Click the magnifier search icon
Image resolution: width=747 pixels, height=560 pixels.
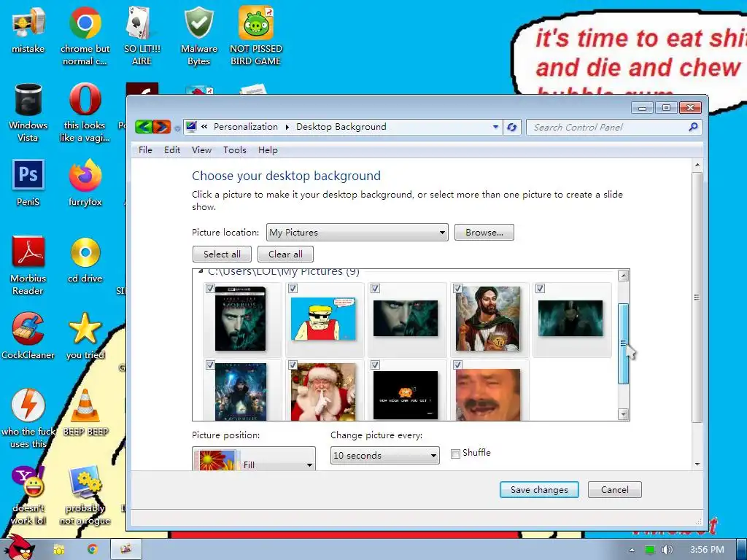pyautogui.click(x=693, y=127)
